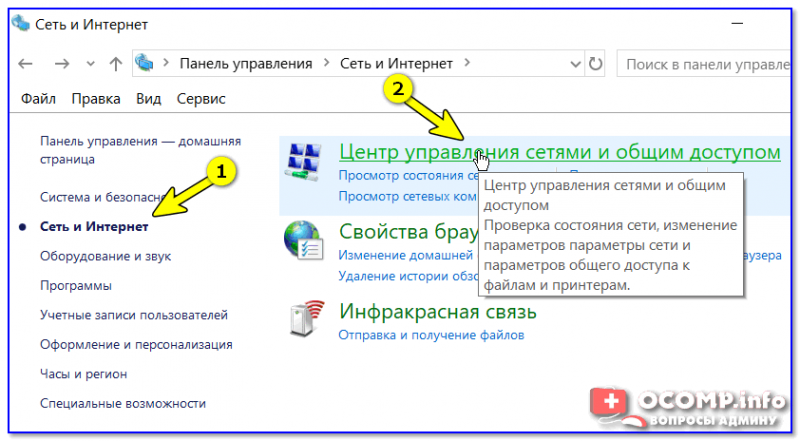This screenshot has height=441, width=800.
Task: Open address bar history dropdown
Action: pyautogui.click(x=575, y=64)
